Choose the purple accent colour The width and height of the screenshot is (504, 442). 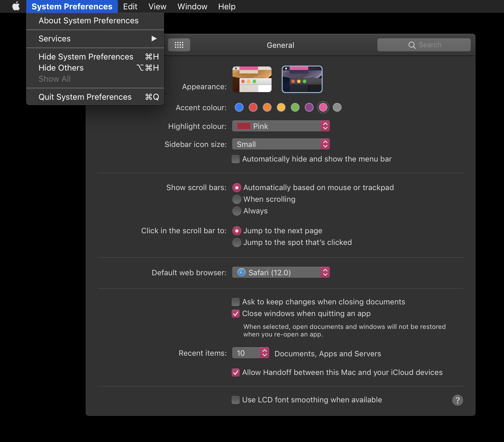pyautogui.click(x=309, y=107)
